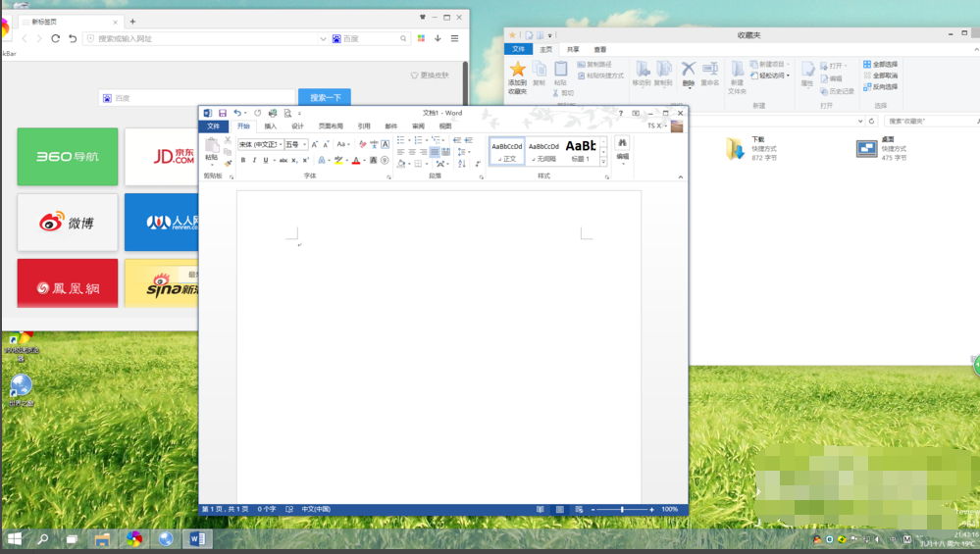Image resolution: width=980 pixels, height=554 pixels.
Task: Toggle Italic formatting in Word ribbon
Action: pyautogui.click(x=254, y=160)
